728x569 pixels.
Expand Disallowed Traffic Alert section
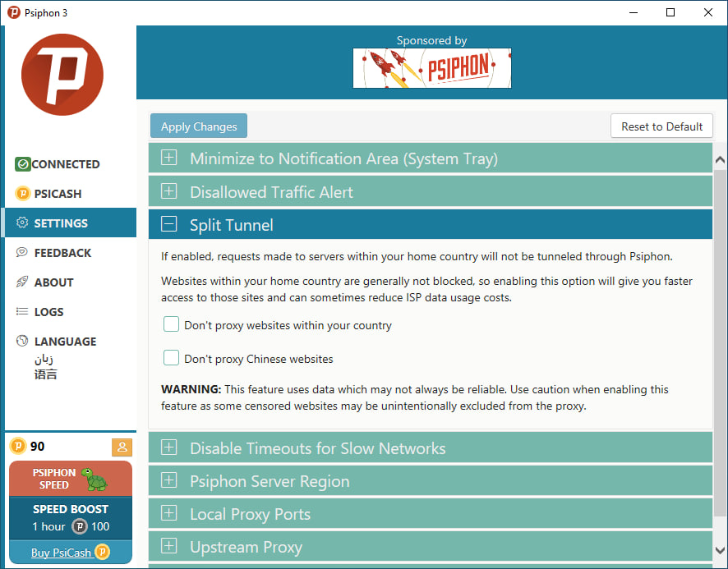[430, 191]
